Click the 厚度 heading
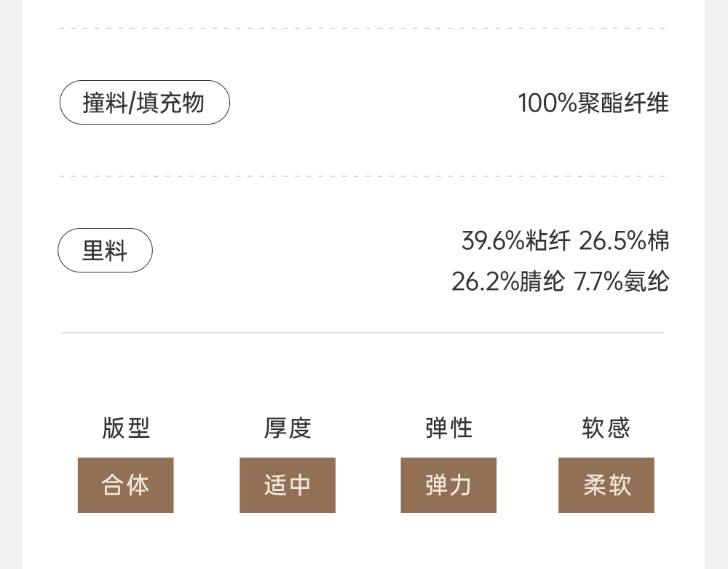Image resolution: width=728 pixels, height=569 pixels. 288,428
